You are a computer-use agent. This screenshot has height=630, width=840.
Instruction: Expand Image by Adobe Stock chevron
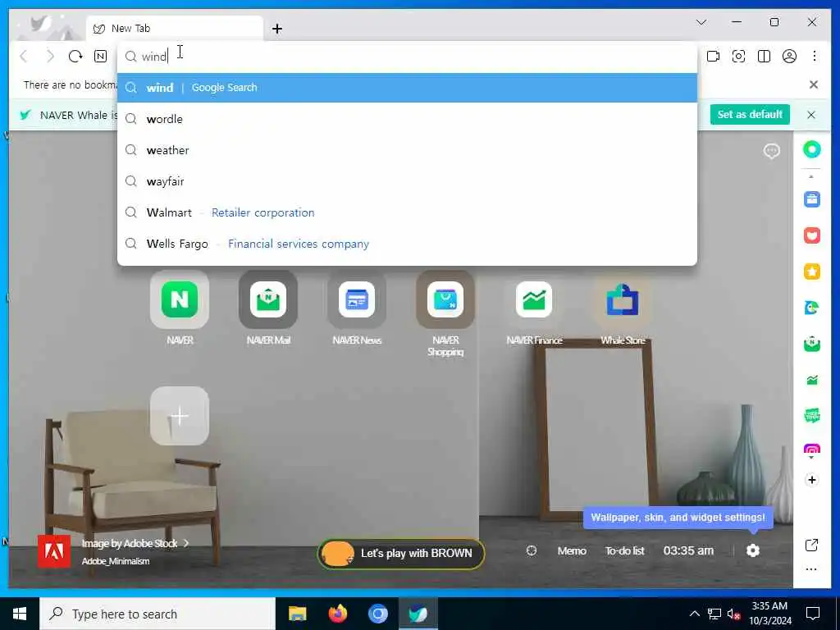(186, 543)
